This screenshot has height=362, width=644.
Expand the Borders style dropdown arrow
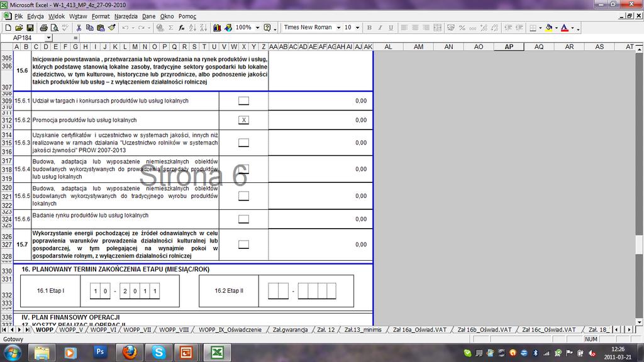(x=540, y=28)
